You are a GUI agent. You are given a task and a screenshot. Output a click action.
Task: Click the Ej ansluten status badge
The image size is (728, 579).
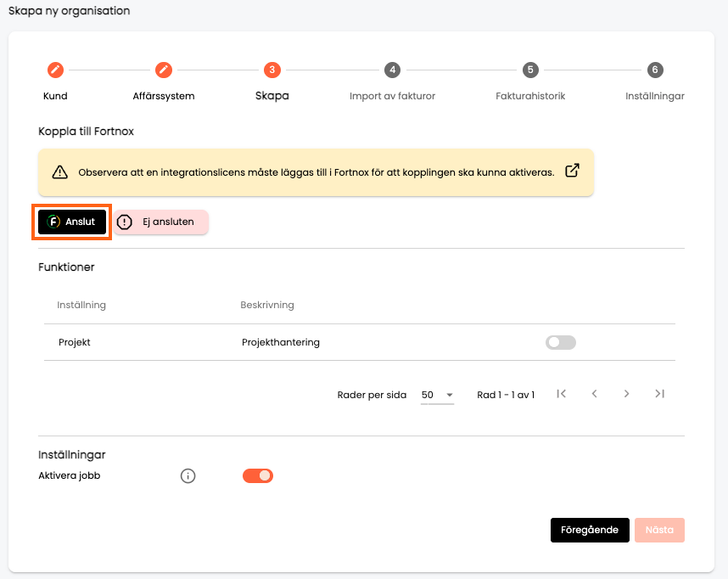pyautogui.click(x=161, y=222)
